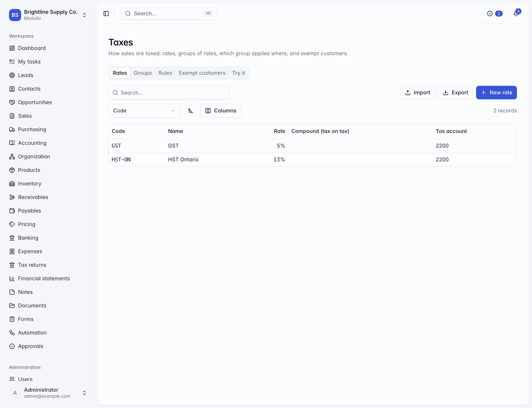Focus the global Search field

tap(169, 13)
